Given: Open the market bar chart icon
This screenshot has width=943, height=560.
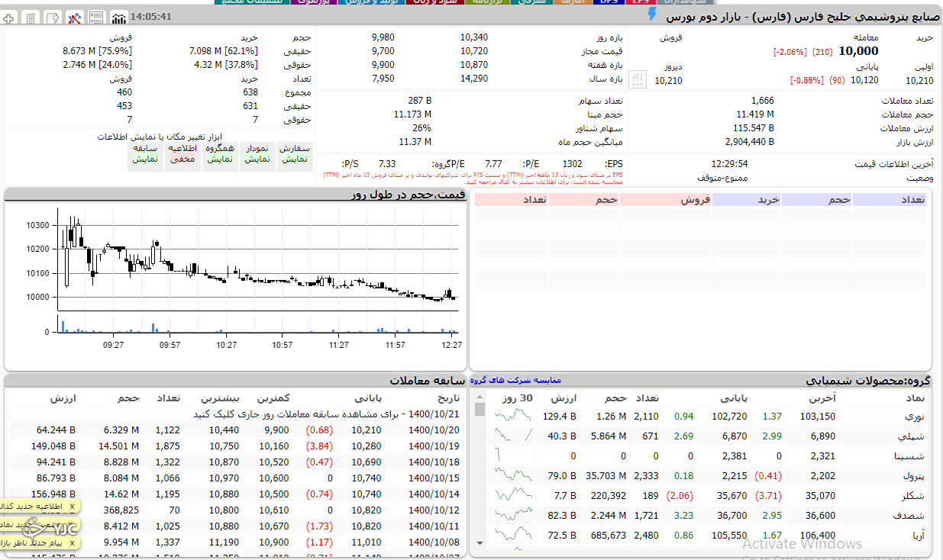Looking at the screenshot, I should click(119, 18).
